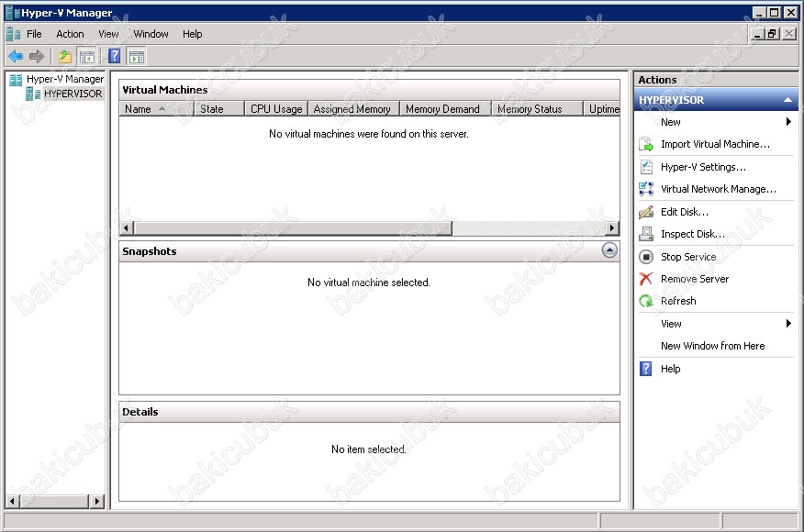
Task: Click the Memory Demand column header
Action: coord(445,109)
